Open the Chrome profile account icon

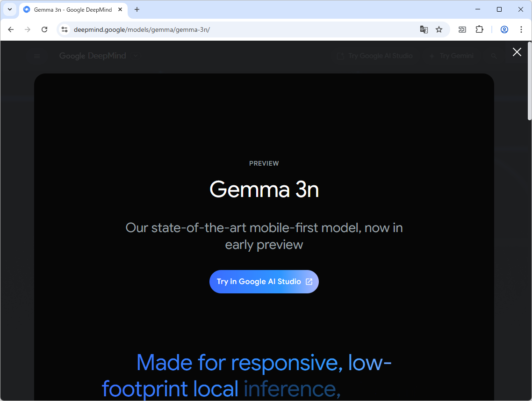[504, 29]
